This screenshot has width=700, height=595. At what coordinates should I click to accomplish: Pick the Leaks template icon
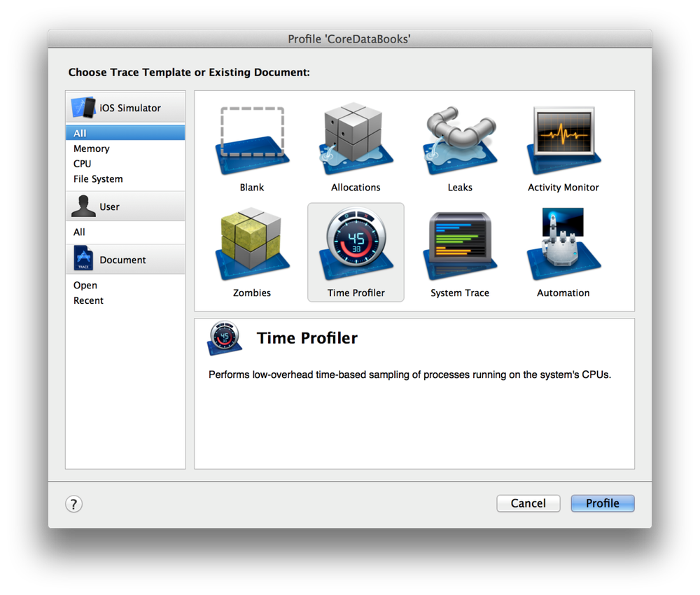(461, 140)
